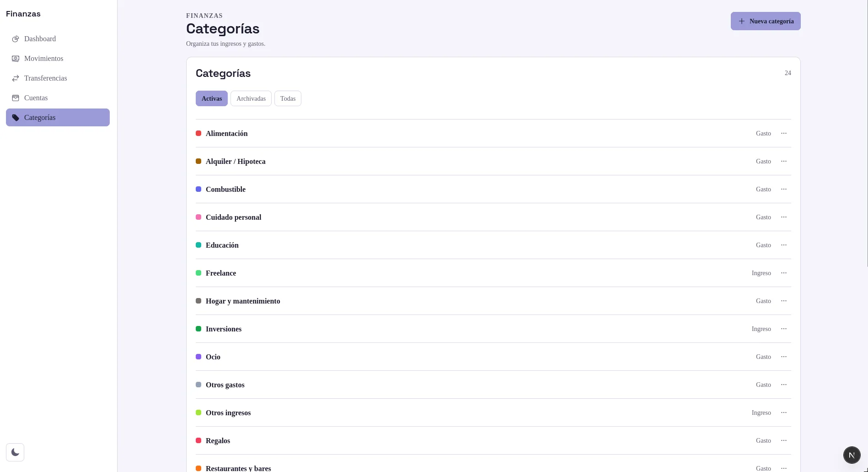Open options menu for Alimentación
The image size is (868, 472).
(784, 133)
